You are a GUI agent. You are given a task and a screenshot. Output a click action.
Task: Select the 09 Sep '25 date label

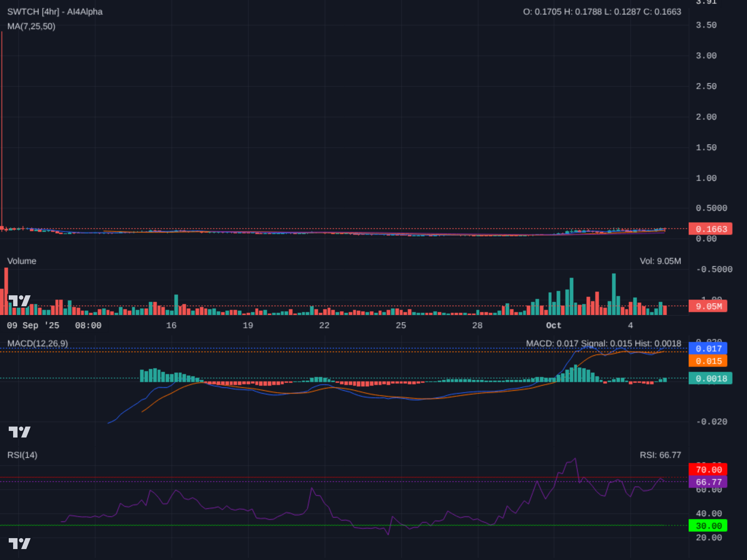point(34,326)
